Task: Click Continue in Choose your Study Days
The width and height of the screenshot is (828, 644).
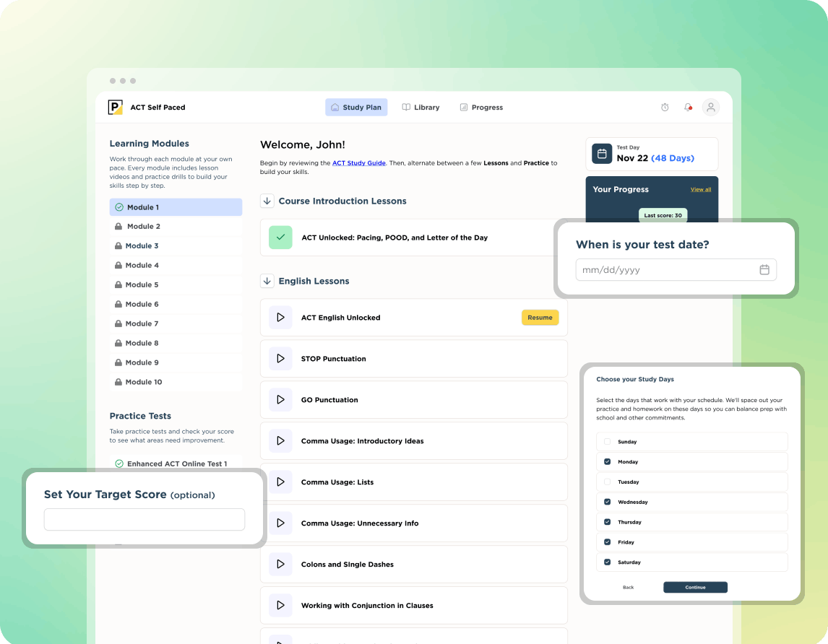Action: click(x=696, y=587)
